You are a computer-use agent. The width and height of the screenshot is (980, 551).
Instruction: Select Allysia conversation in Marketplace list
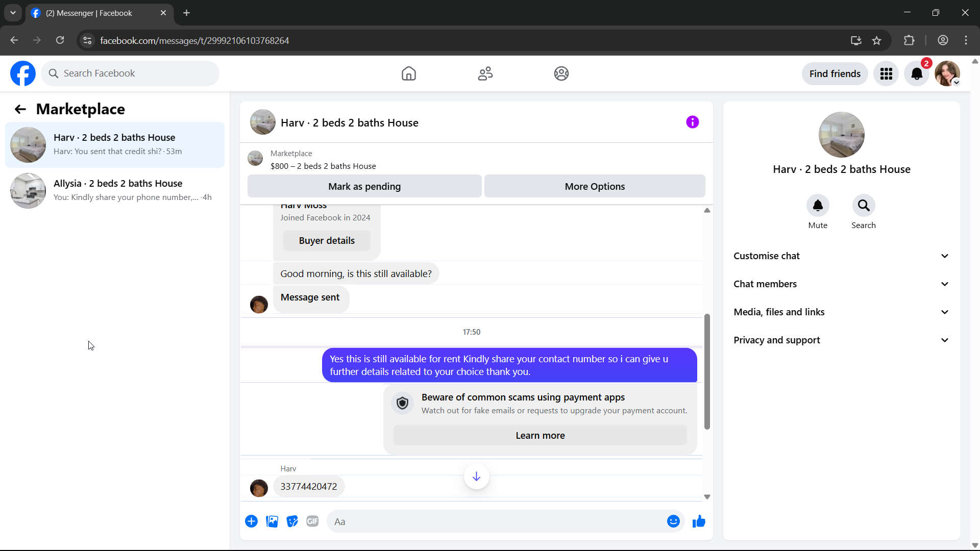tap(115, 191)
